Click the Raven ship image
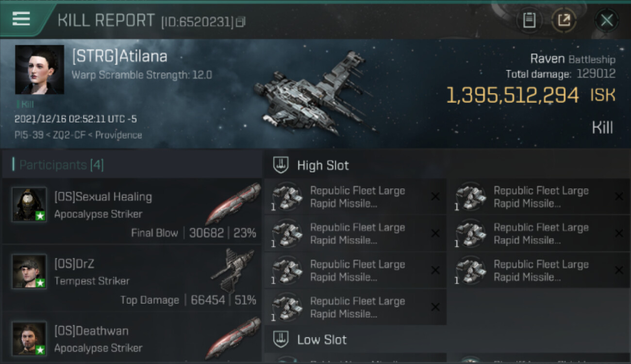This screenshot has width=631, height=364. [x=313, y=94]
